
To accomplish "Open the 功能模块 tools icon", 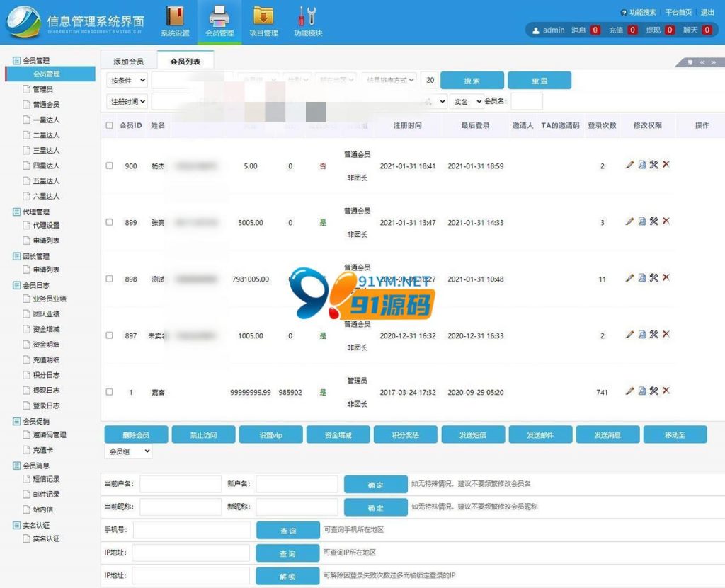I will pos(307,17).
